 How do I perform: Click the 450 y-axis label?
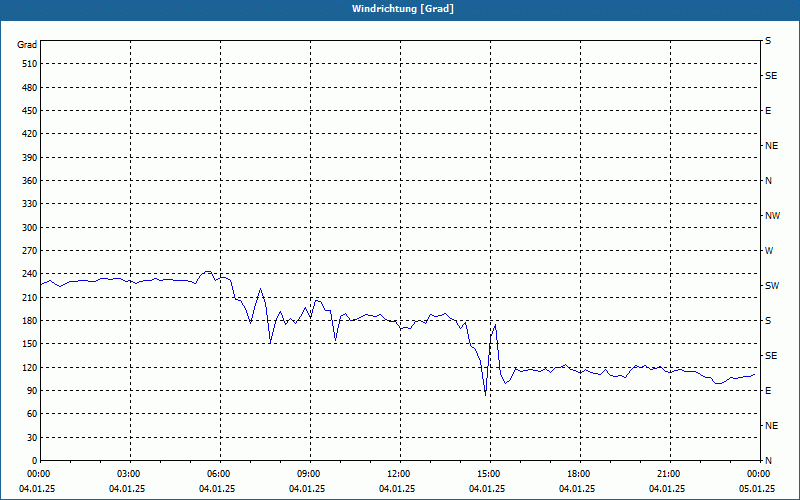click(x=30, y=111)
